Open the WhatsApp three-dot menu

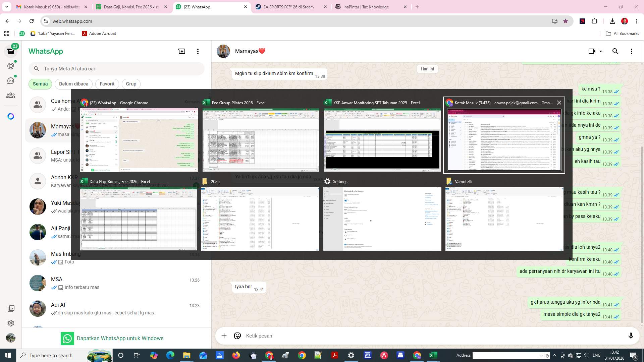click(198, 51)
